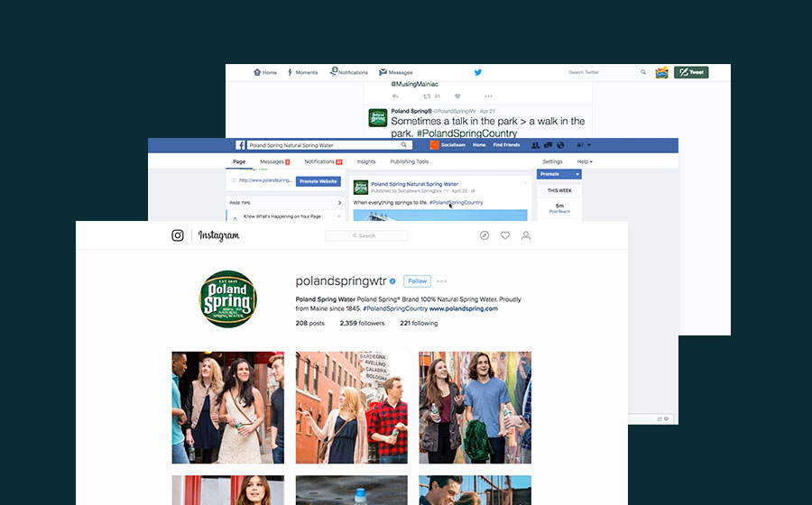Viewport: 812px width, 505px height.
Task: Switch to the Facebook Messages tab
Action: (x=274, y=161)
